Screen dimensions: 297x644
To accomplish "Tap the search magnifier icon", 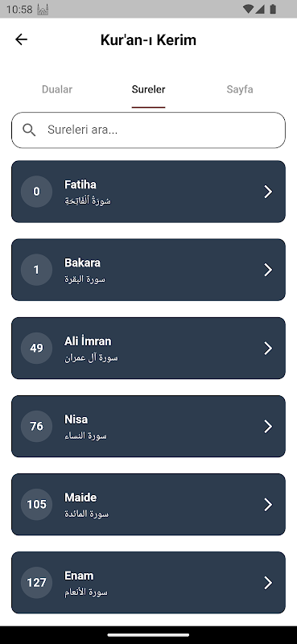I will [29, 130].
